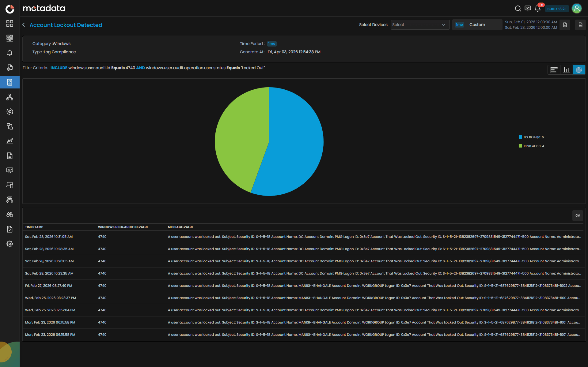Select the 1mo time period tab
Viewport: 588px width, 367px height.
click(459, 24)
